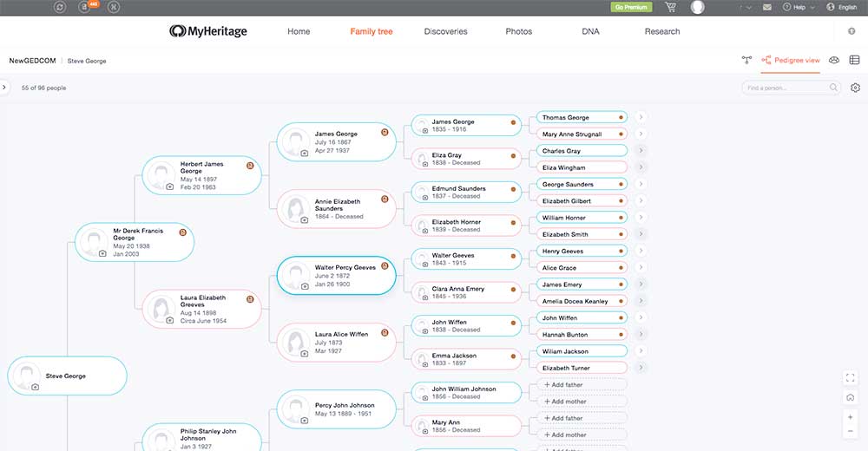Zoom out with the minus icon
Screen dimensions: 868x451
[x=851, y=431]
